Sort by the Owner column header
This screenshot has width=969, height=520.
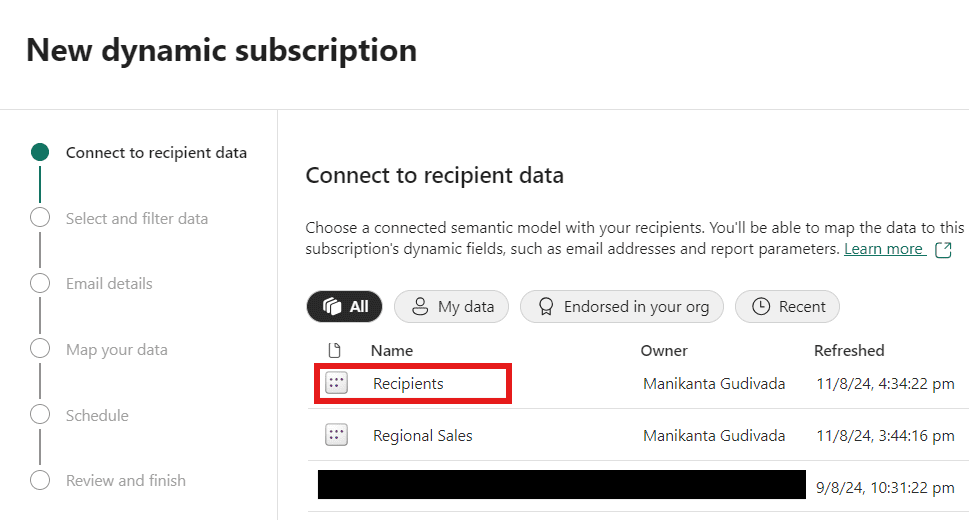664,350
